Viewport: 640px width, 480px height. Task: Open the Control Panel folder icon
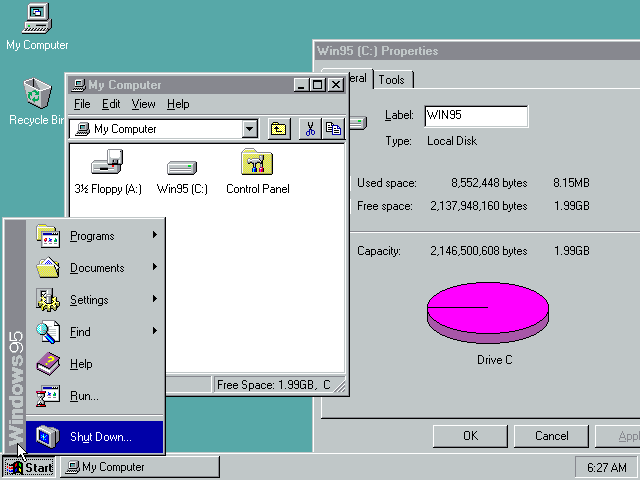(x=257, y=162)
